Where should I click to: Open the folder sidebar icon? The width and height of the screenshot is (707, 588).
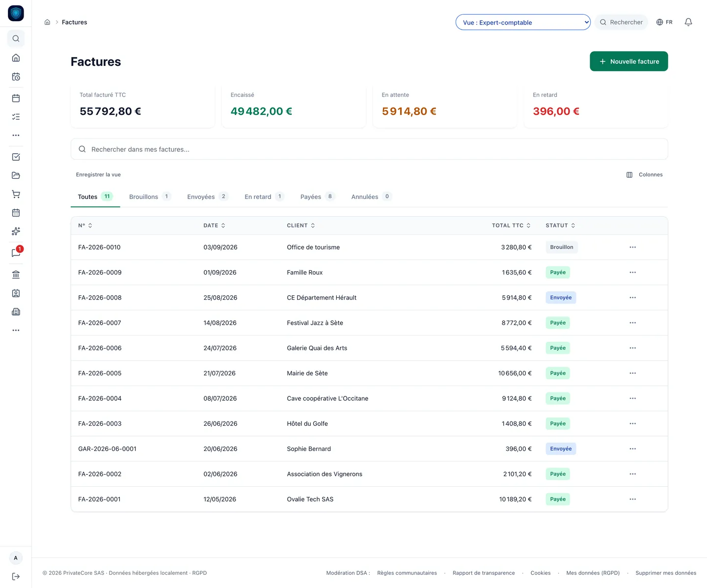click(x=16, y=175)
